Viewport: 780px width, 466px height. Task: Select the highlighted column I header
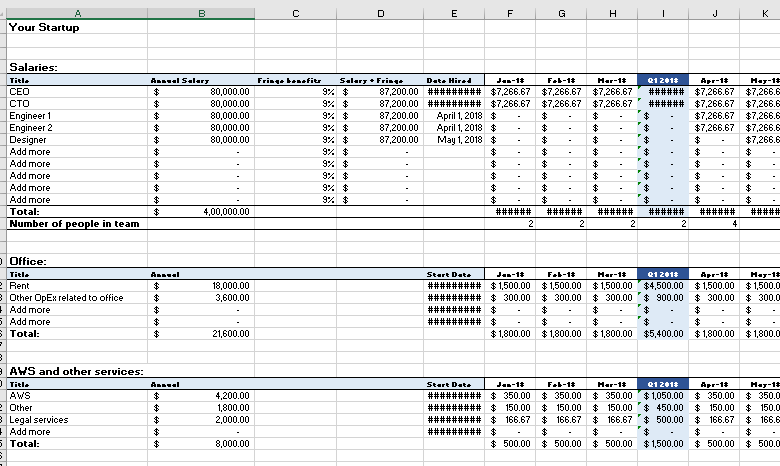[x=662, y=13]
